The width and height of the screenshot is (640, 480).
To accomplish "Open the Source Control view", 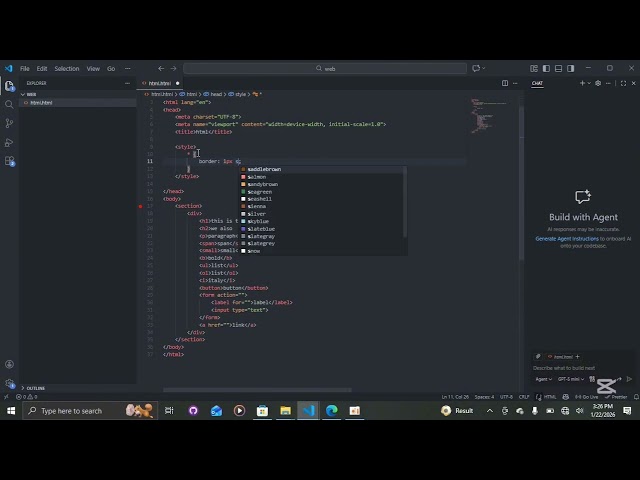I will tap(9, 123).
